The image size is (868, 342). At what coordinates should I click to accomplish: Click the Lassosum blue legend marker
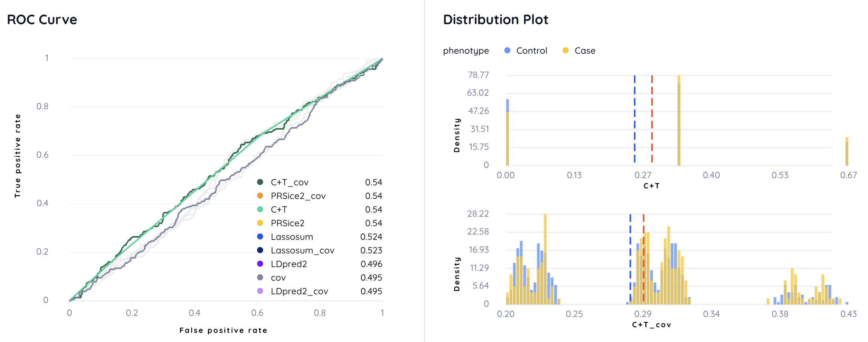coord(260,236)
